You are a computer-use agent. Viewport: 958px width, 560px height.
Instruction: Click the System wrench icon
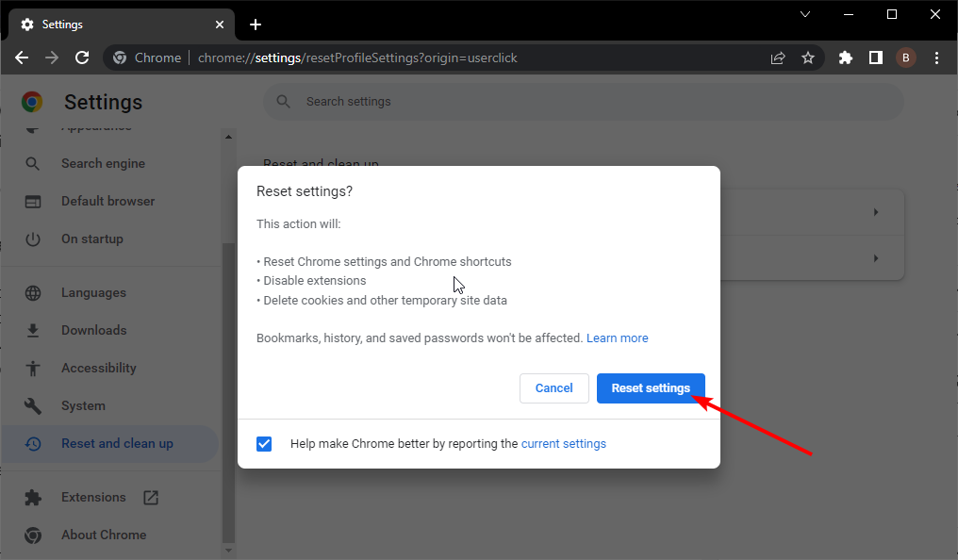click(32, 406)
